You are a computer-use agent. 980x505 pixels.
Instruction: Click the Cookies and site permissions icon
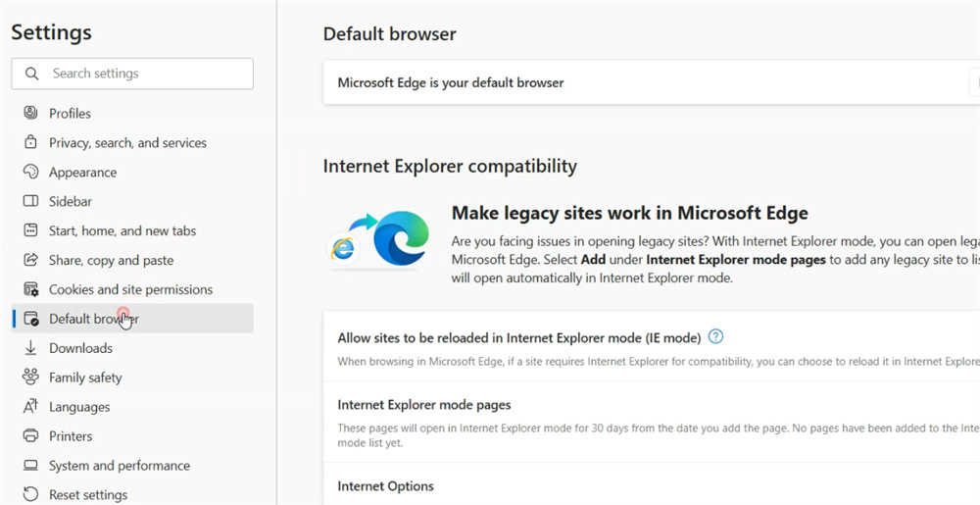coord(30,290)
